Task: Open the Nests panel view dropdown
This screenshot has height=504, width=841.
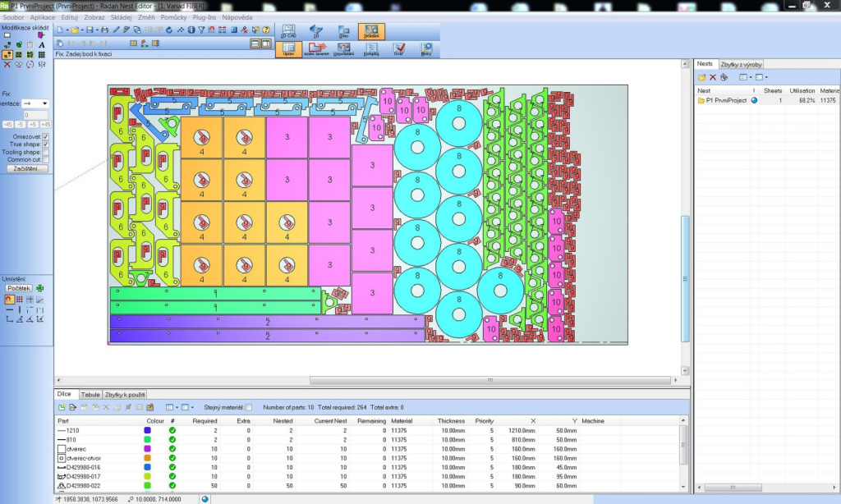Action: 751,77
